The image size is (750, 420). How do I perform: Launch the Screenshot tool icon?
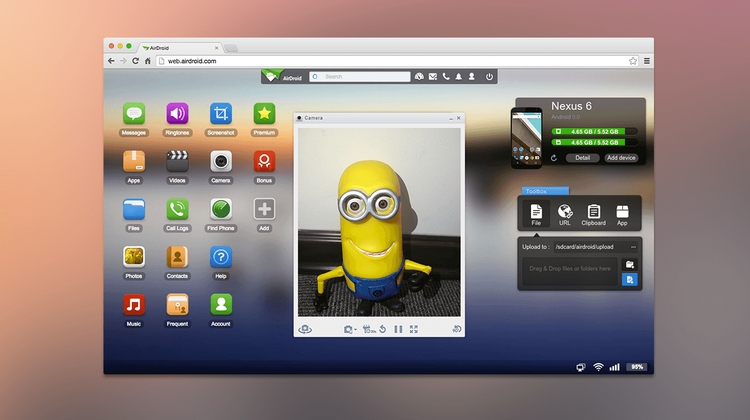(221, 114)
